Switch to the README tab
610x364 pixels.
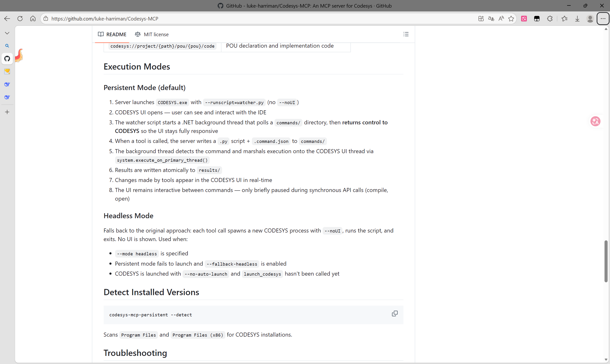tap(112, 34)
